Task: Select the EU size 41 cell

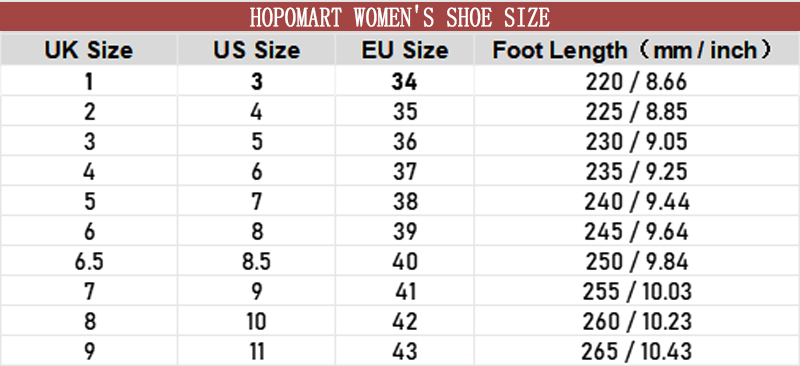Action: (x=405, y=291)
